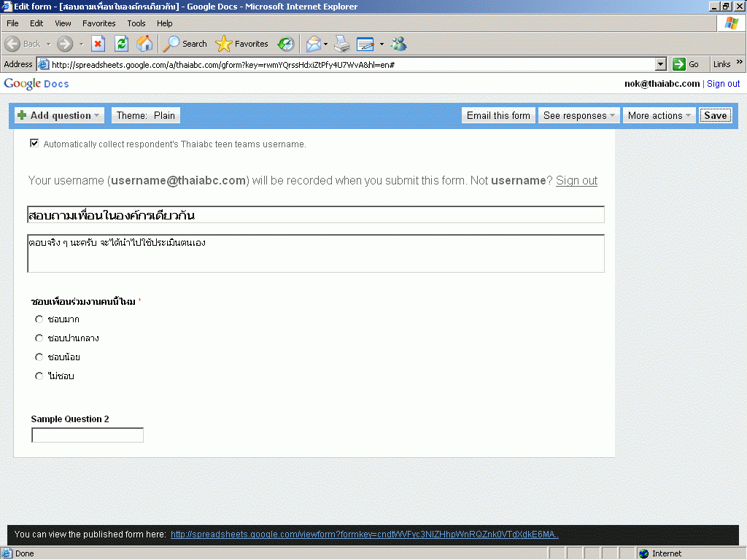Click Email this form button
Screen dimensions: 747x560
click(498, 115)
